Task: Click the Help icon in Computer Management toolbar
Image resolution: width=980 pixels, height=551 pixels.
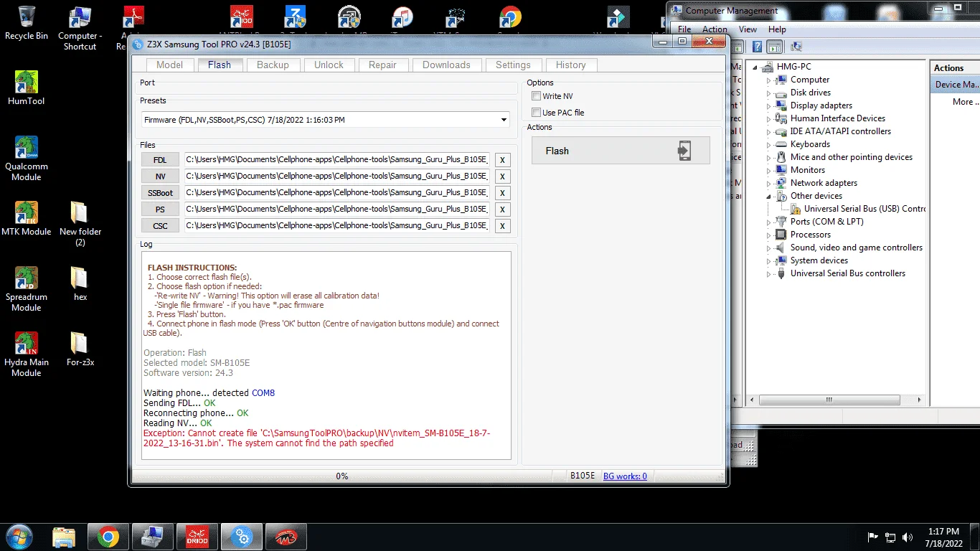Action: pyautogui.click(x=757, y=47)
